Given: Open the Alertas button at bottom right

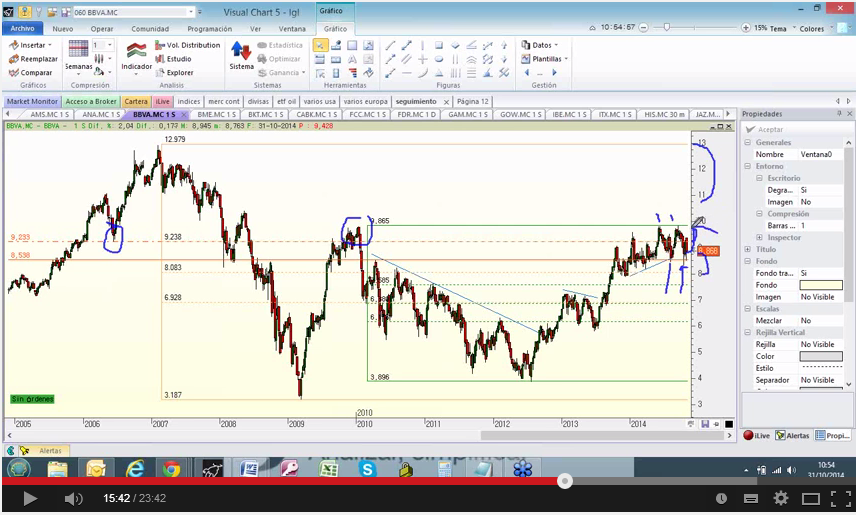Looking at the screenshot, I should [793, 435].
